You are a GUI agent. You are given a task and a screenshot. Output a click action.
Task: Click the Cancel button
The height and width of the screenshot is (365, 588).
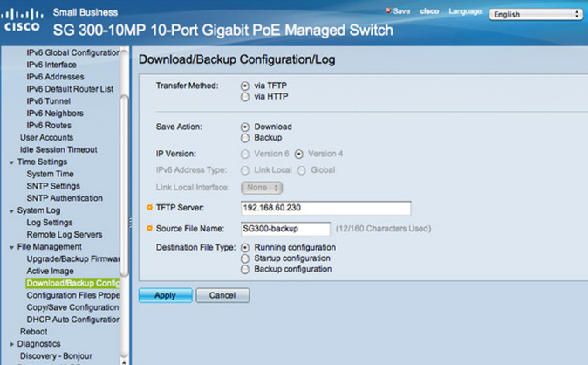tap(222, 295)
